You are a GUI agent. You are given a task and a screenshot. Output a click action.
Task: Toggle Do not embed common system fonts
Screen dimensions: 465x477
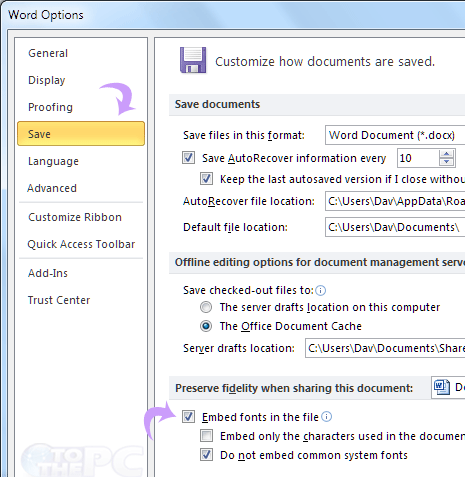point(206,455)
